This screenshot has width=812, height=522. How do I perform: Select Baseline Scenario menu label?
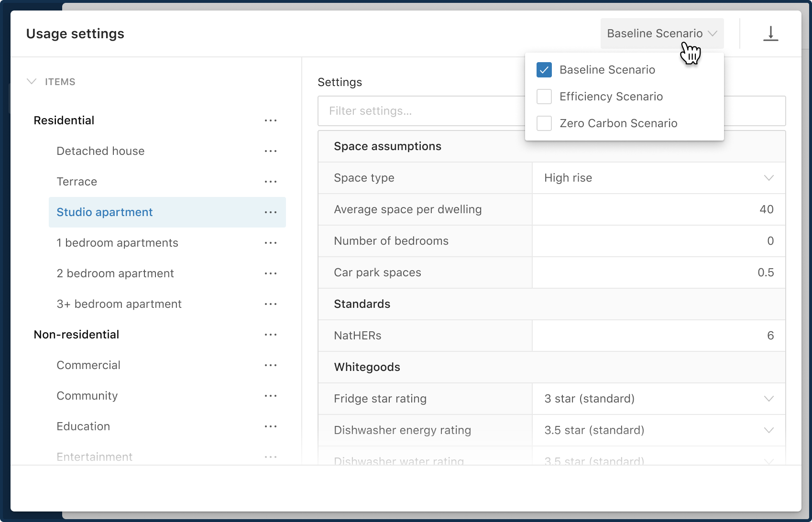click(x=607, y=70)
